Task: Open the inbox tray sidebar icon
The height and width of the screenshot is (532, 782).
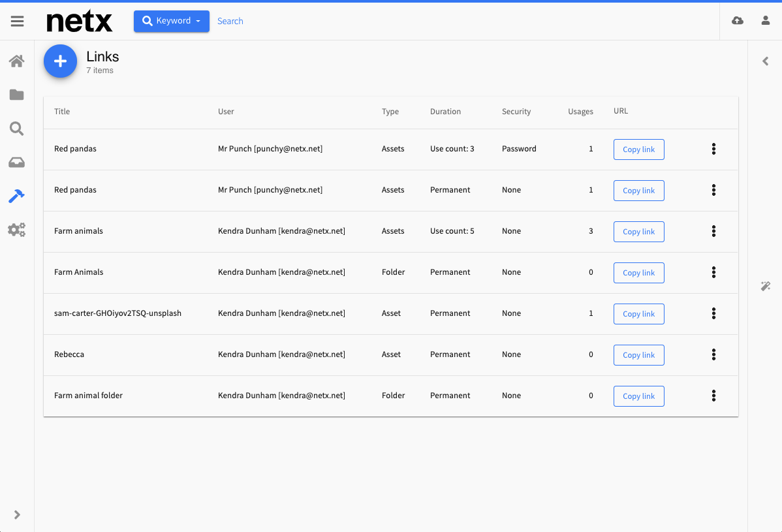Action: point(16,163)
